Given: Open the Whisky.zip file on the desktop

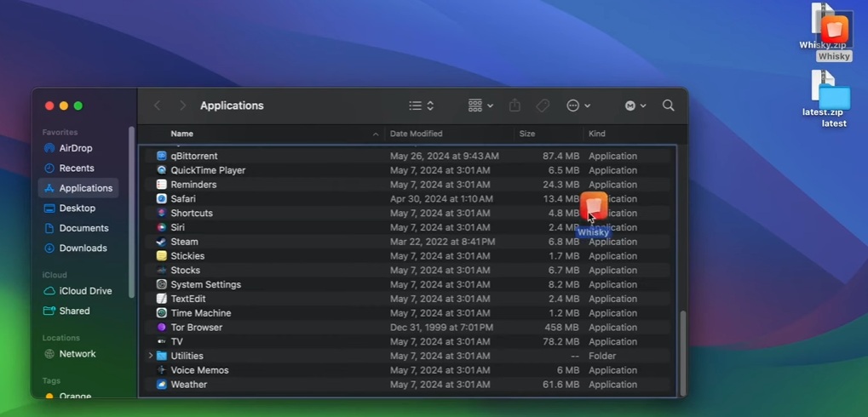Looking at the screenshot, I should point(823,26).
